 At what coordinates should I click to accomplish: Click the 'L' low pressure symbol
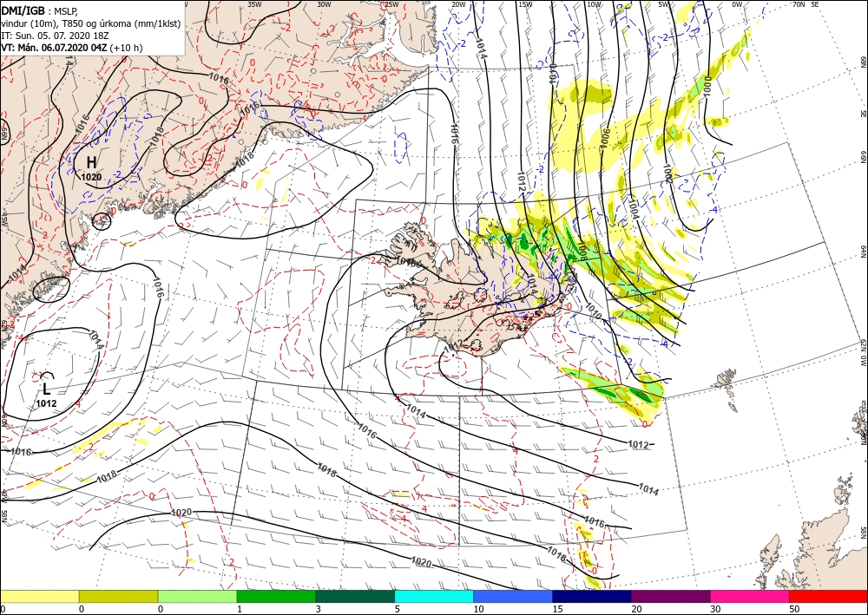click(47, 389)
